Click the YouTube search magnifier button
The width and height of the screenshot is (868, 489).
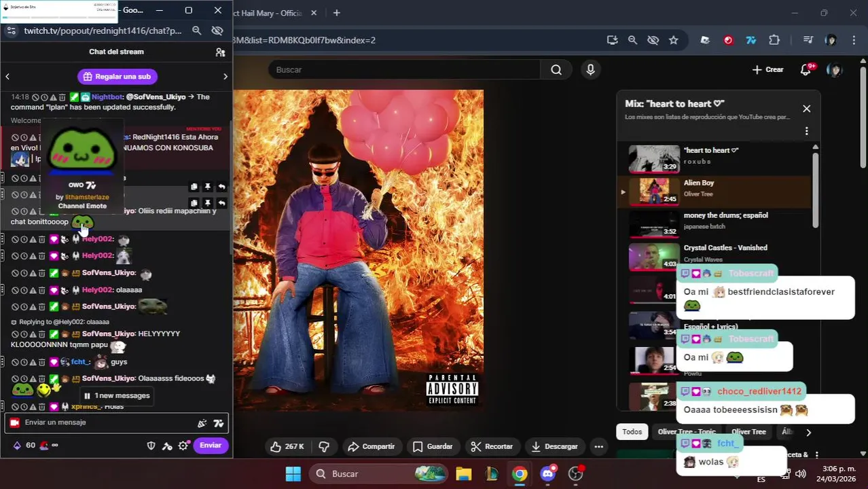coord(556,69)
